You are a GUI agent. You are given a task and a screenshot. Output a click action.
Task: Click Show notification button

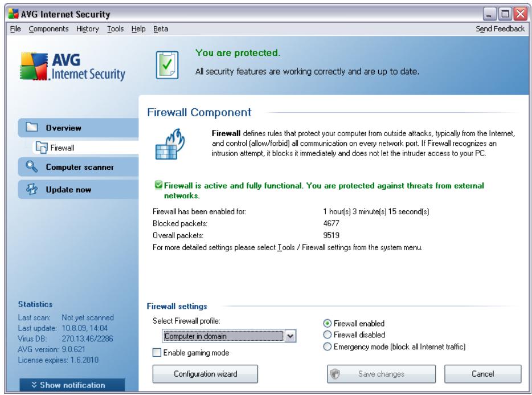pos(72,385)
